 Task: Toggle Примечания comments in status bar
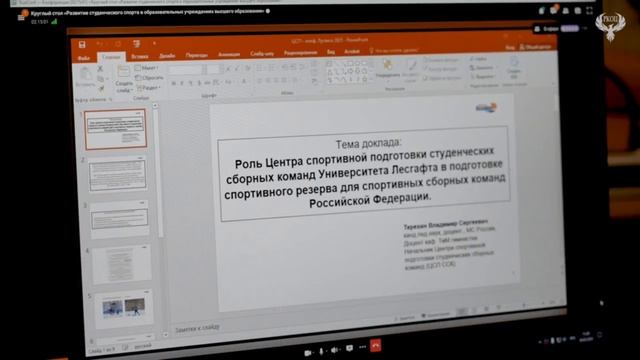coord(435,315)
